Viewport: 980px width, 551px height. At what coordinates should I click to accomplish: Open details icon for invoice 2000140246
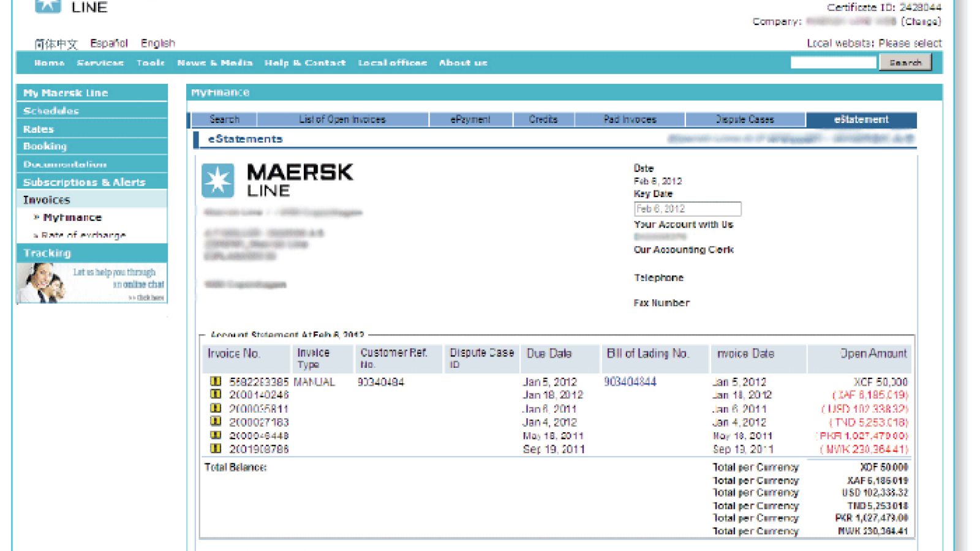pos(215,395)
